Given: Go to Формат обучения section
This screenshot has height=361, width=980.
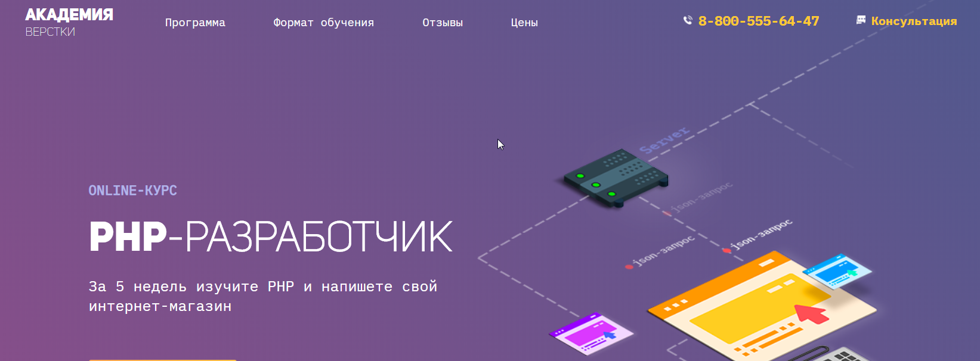Looking at the screenshot, I should pos(323,23).
